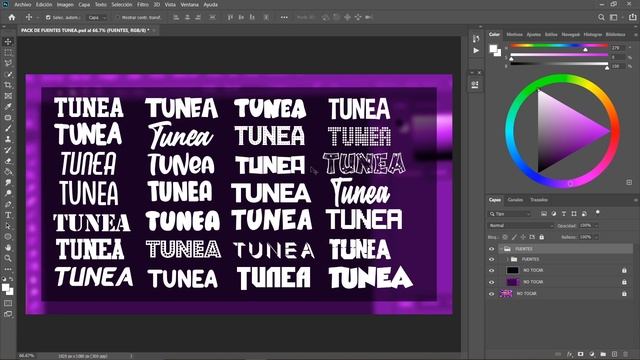Click foreground color swatch in Color panel
The height and width of the screenshot is (360, 640).
[493, 48]
